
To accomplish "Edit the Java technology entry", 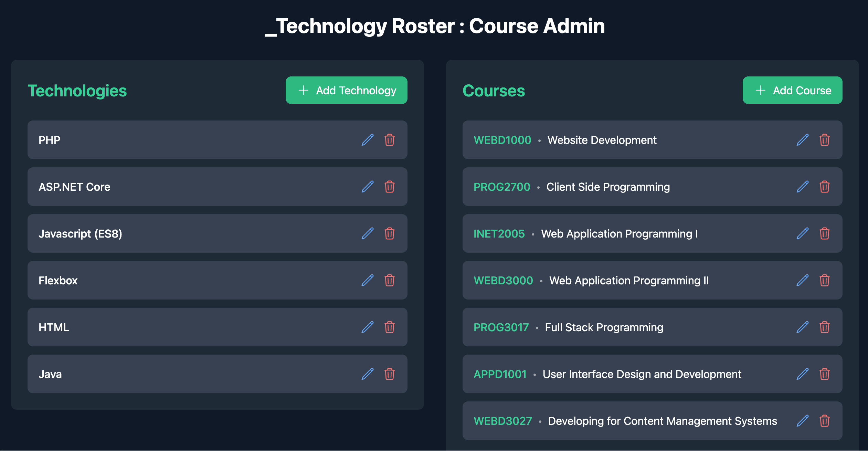I will (367, 374).
